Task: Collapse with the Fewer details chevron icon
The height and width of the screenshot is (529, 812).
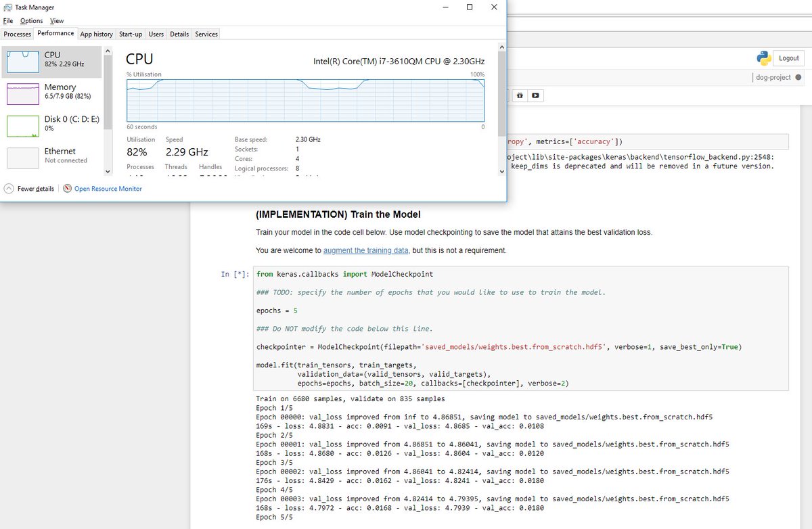Action: tap(9, 189)
